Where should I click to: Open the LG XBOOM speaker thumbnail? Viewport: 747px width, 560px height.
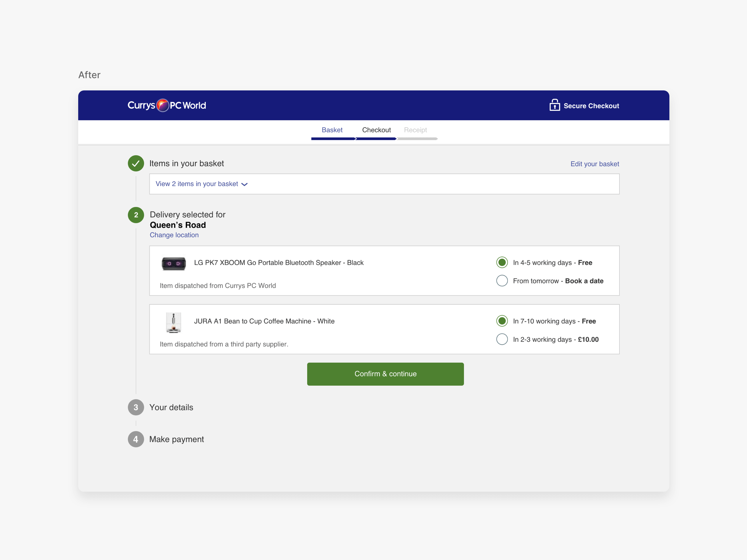click(174, 264)
